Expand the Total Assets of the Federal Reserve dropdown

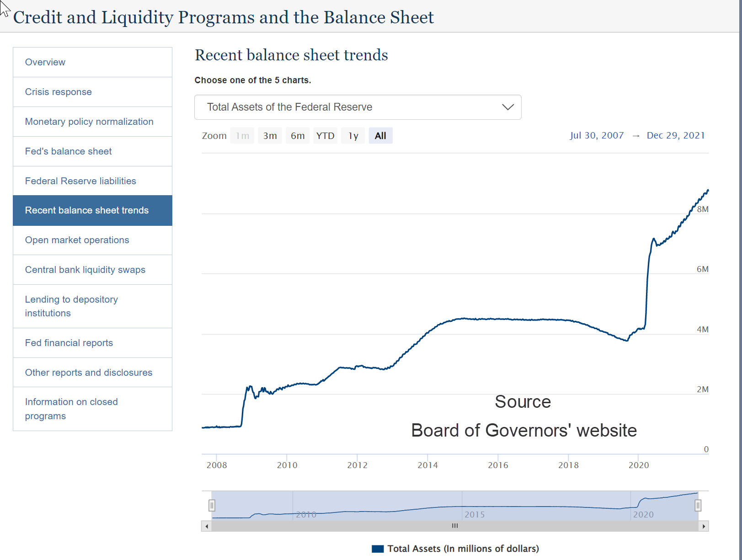[x=289, y=107]
